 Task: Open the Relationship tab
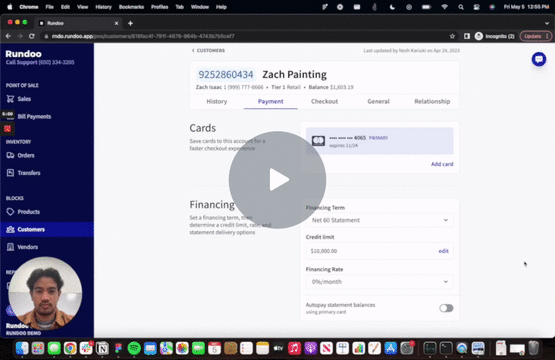click(x=432, y=101)
